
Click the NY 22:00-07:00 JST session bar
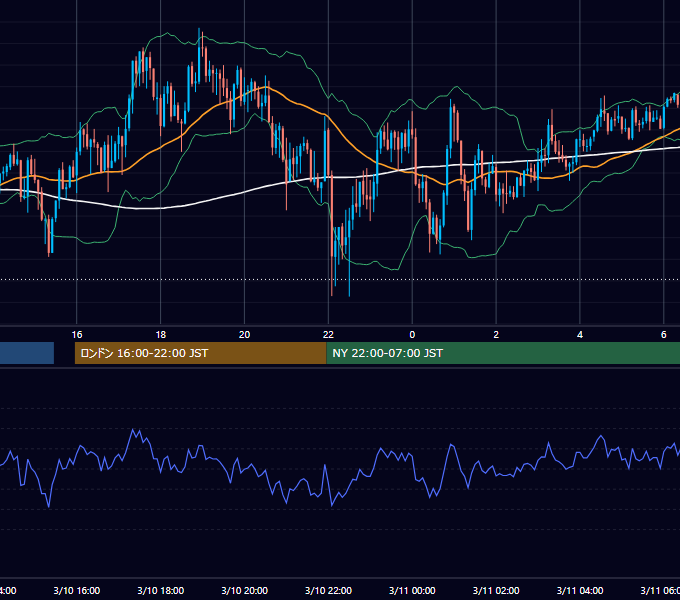503,353
